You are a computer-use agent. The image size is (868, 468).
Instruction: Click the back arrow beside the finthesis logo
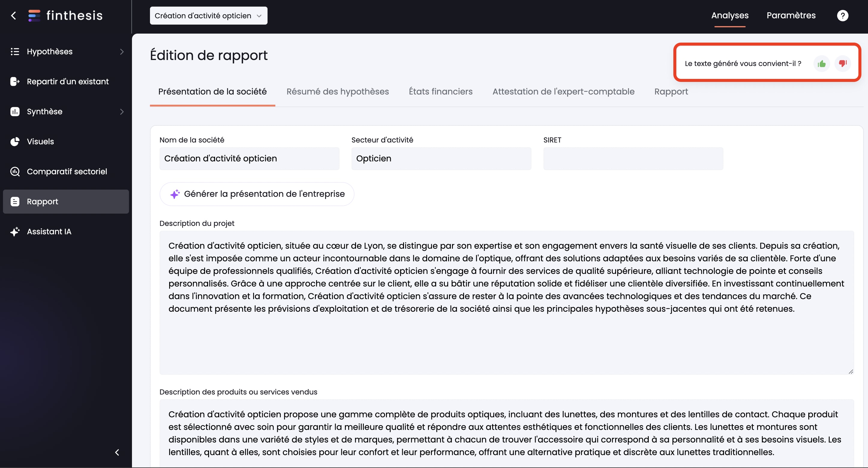tap(13, 16)
